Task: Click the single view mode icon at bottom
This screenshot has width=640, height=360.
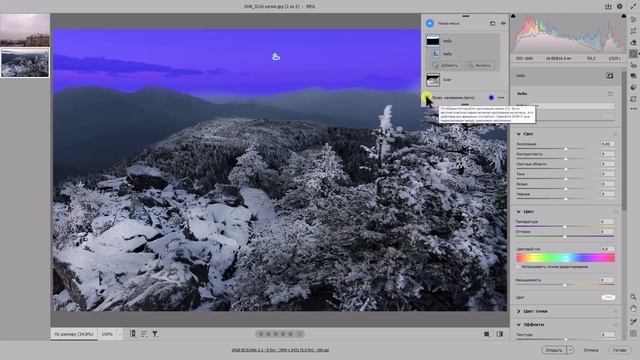Action: 487,334
